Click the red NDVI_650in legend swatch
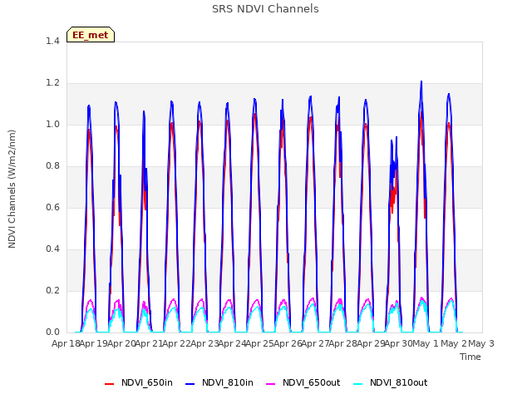 (x=109, y=384)
